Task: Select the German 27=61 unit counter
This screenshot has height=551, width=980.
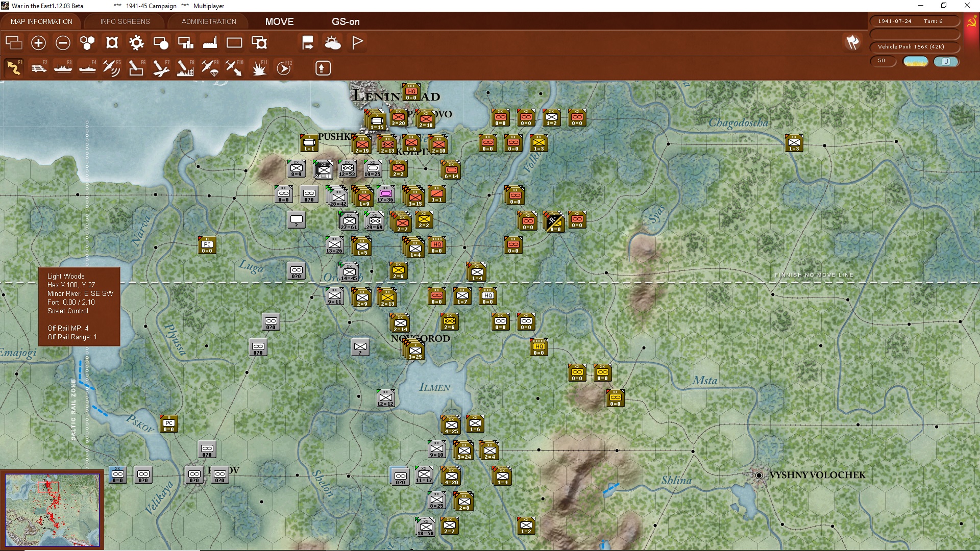Action: point(349,221)
